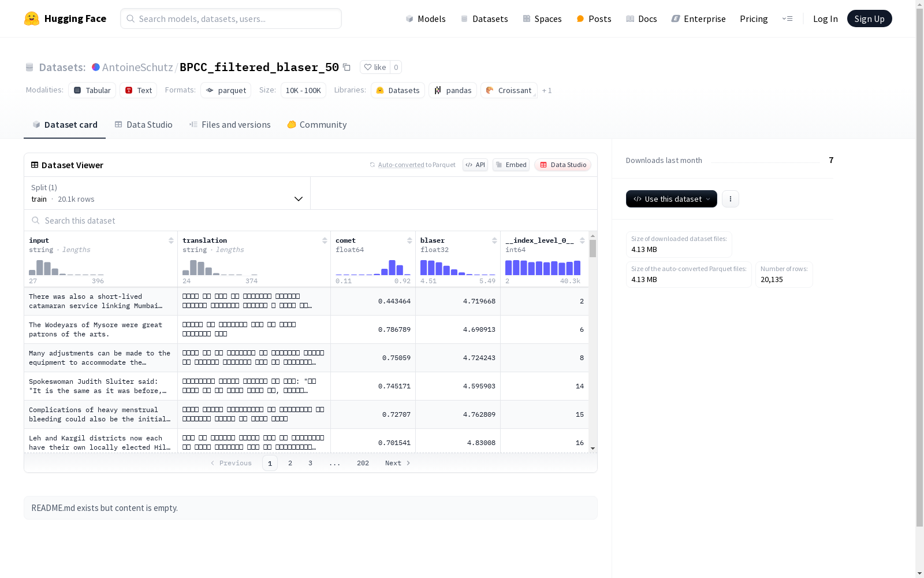Click the input column lengths histogram

click(66, 267)
